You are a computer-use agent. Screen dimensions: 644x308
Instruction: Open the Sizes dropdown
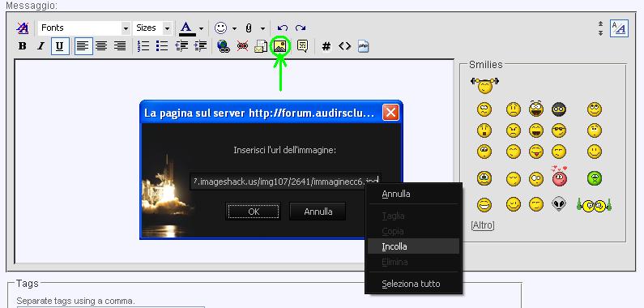152,28
